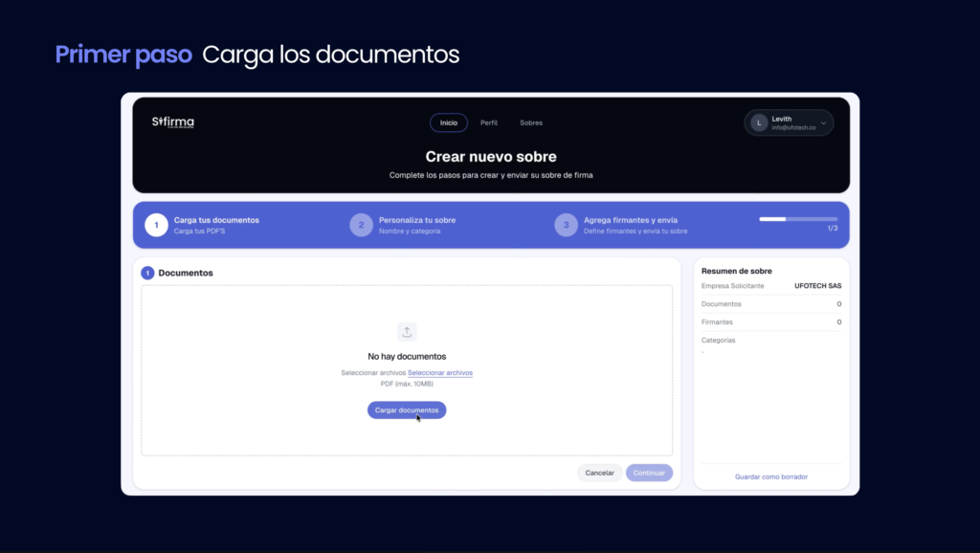Open the Inicio tab
This screenshot has height=553, width=980.
[448, 122]
